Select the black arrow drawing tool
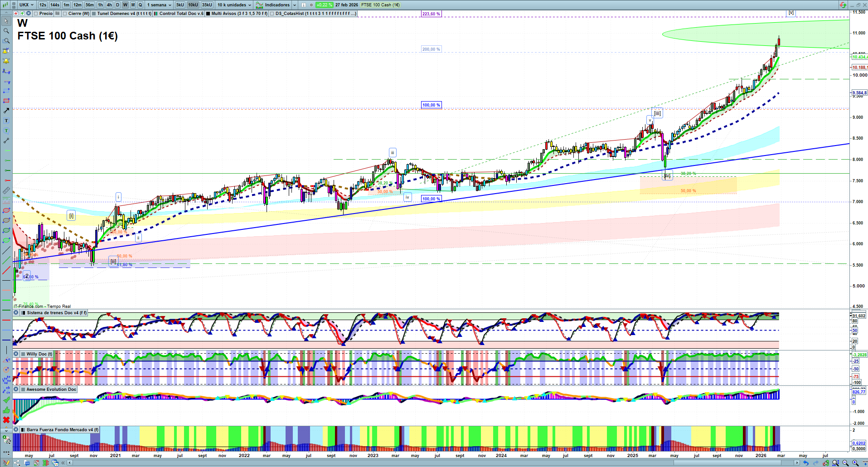 coord(6,111)
